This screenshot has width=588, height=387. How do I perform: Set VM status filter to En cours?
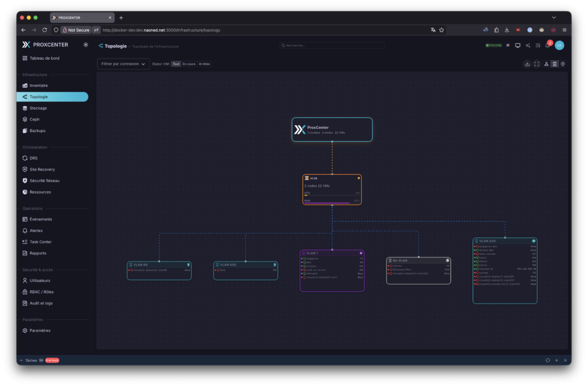(189, 64)
